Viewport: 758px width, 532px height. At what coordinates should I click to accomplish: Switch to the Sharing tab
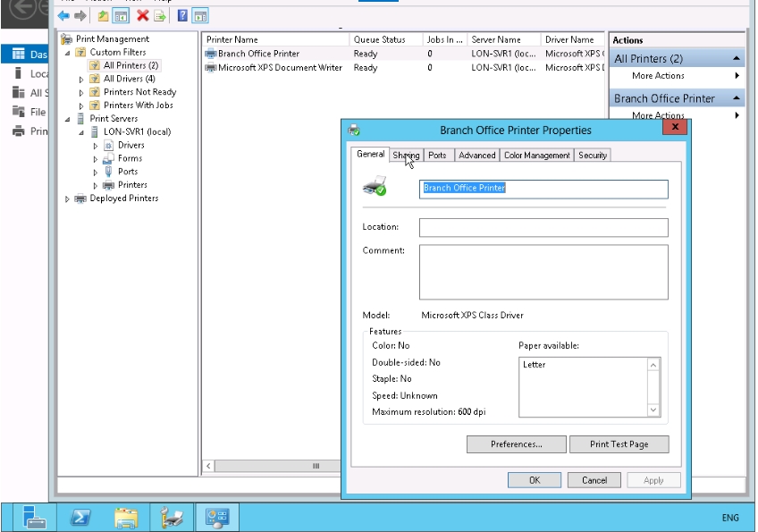click(406, 155)
